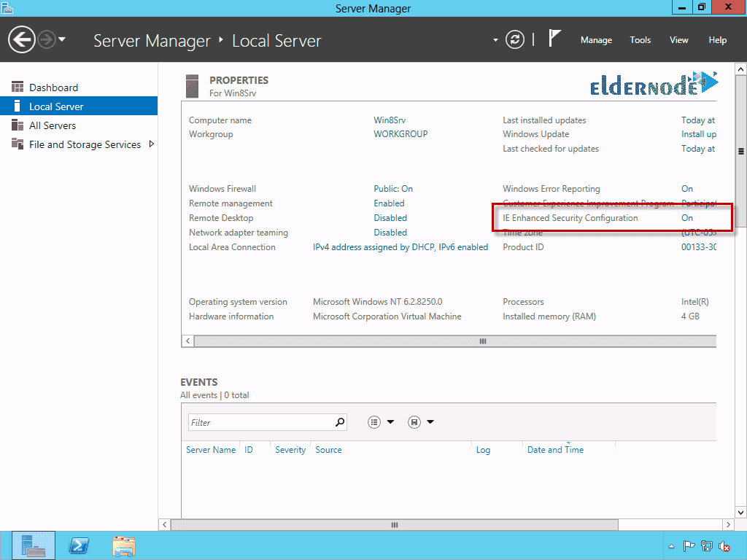Open the Tools menu
The image size is (747, 560).
640,40
